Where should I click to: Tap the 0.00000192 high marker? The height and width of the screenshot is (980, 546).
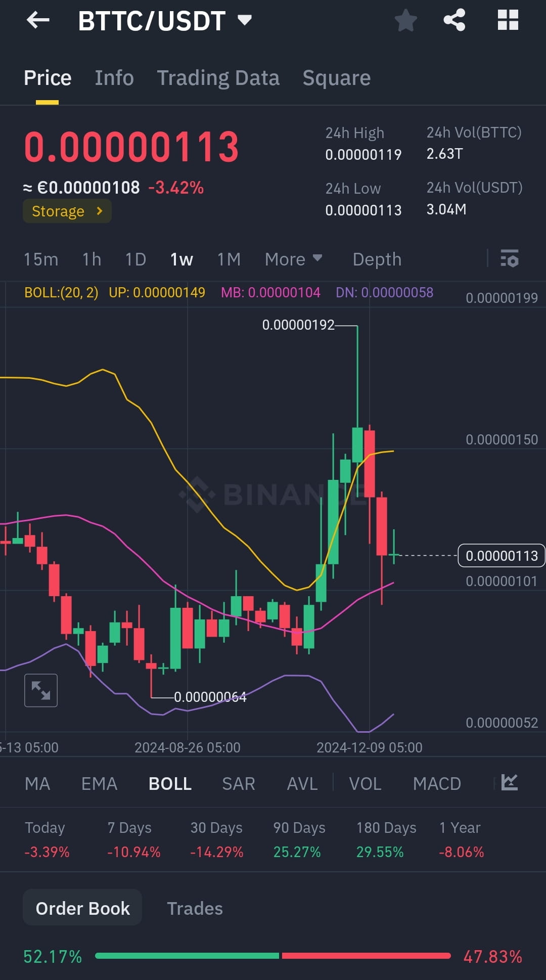[x=298, y=325]
